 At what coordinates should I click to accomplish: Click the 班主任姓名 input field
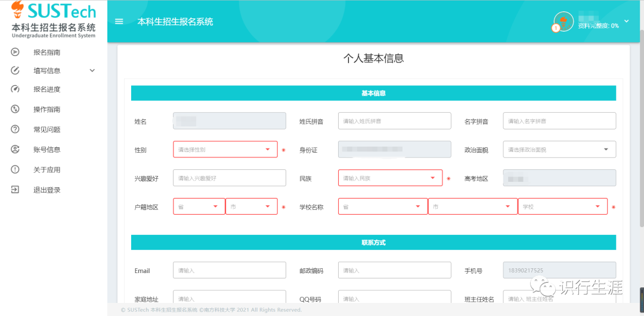(559, 298)
